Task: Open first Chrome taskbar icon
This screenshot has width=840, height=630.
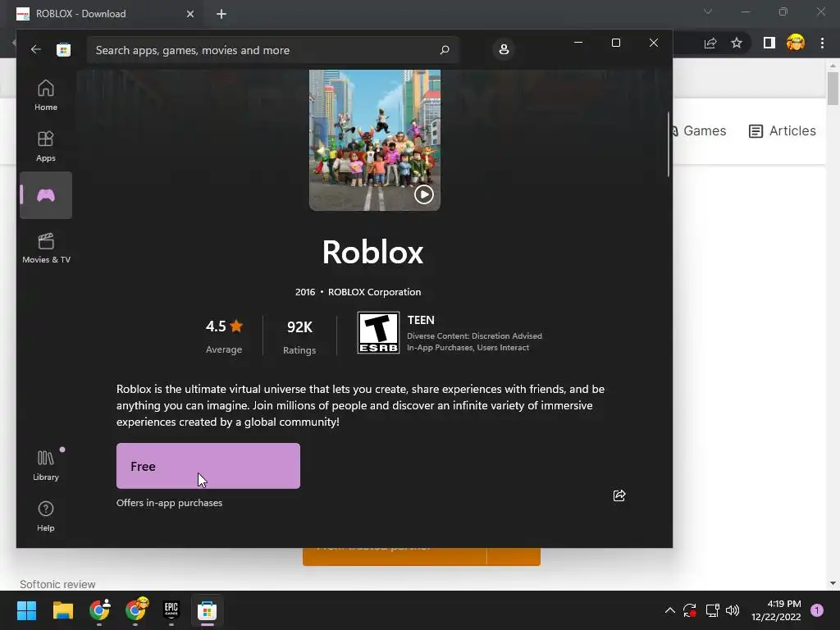Action: pos(99,610)
